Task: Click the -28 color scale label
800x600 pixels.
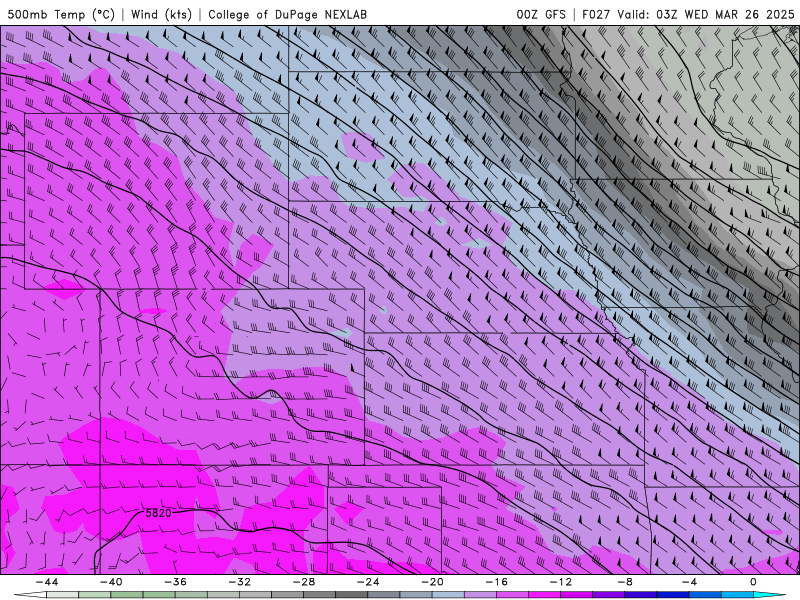Action: pyautogui.click(x=304, y=582)
